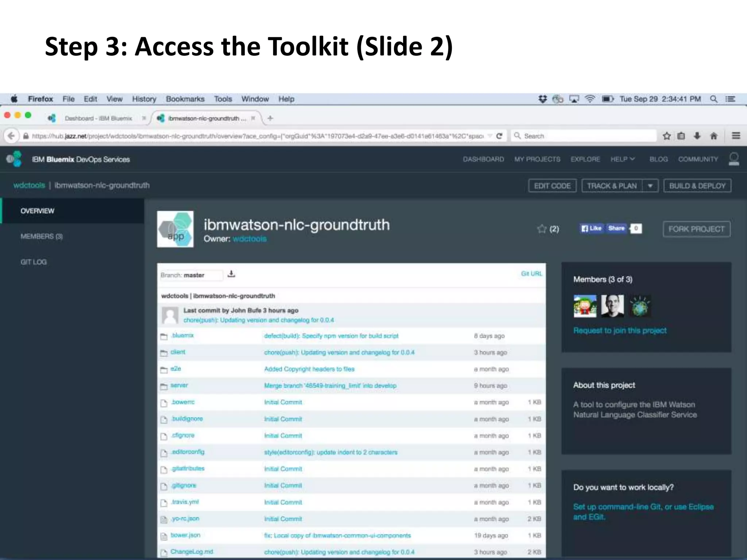
Task: Click Request to join this project
Action: coord(620,330)
